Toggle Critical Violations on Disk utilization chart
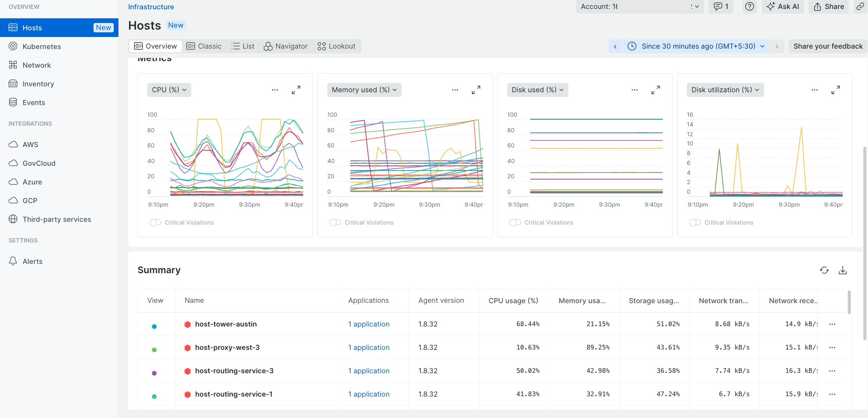Image resolution: width=868 pixels, height=418 pixels. coord(695,223)
